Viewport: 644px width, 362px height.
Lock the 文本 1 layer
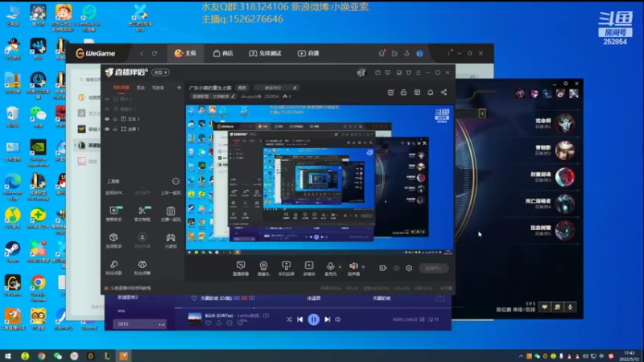click(x=115, y=119)
